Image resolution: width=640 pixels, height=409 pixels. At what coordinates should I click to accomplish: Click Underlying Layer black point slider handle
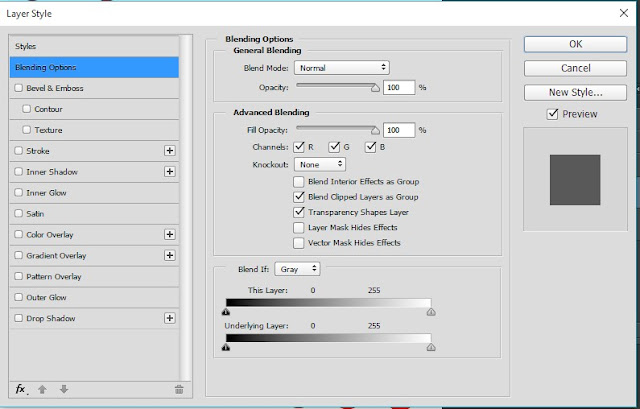(x=226, y=347)
